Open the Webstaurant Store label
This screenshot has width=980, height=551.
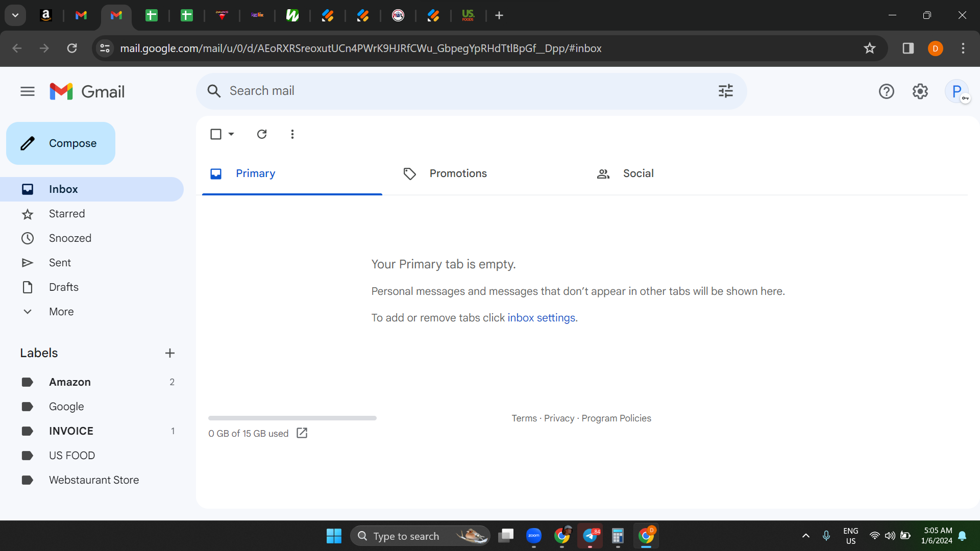(x=92, y=480)
